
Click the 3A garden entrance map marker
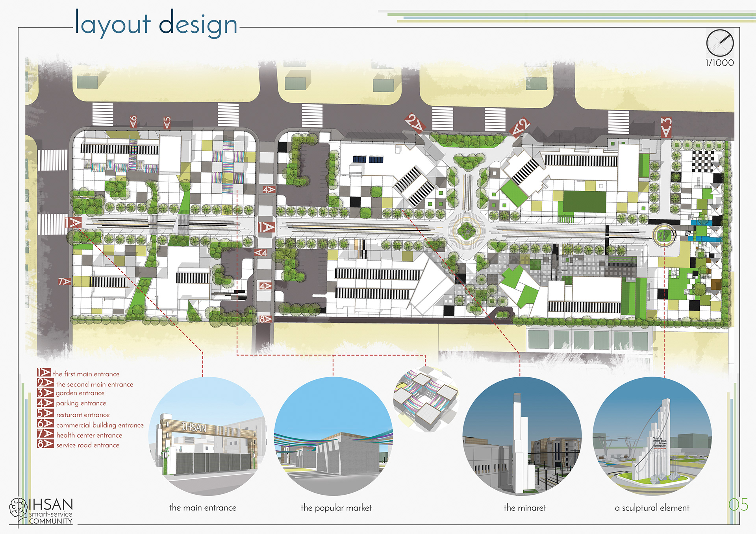(666, 127)
